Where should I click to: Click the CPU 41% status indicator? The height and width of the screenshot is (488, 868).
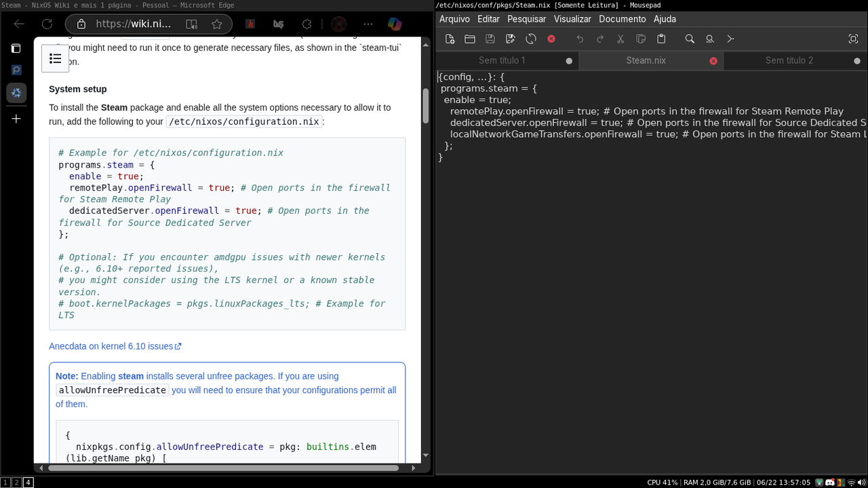[x=663, y=483]
